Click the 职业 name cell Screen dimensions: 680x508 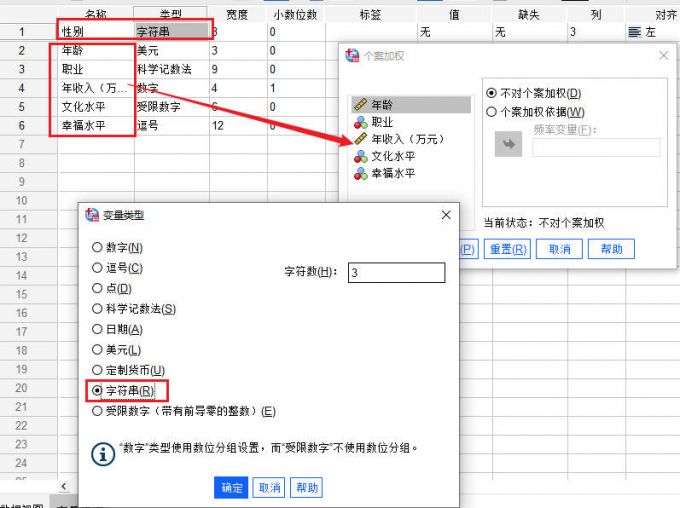(96, 69)
